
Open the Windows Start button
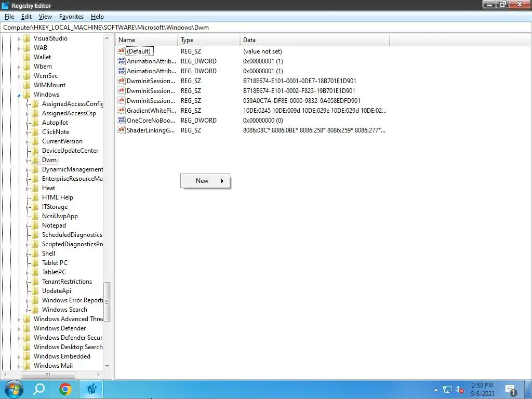[14, 389]
